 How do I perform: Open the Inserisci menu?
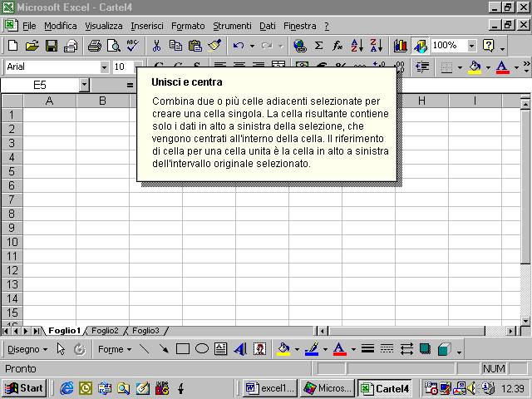pyautogui.click(x=147, y=26)
